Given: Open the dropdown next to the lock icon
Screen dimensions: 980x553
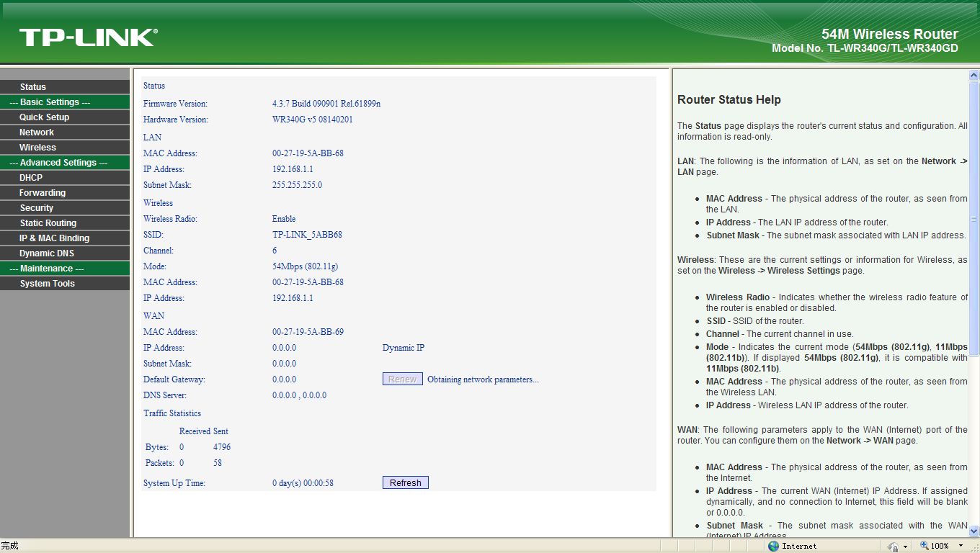Looking at the screenshot, I should coord(905,547).
